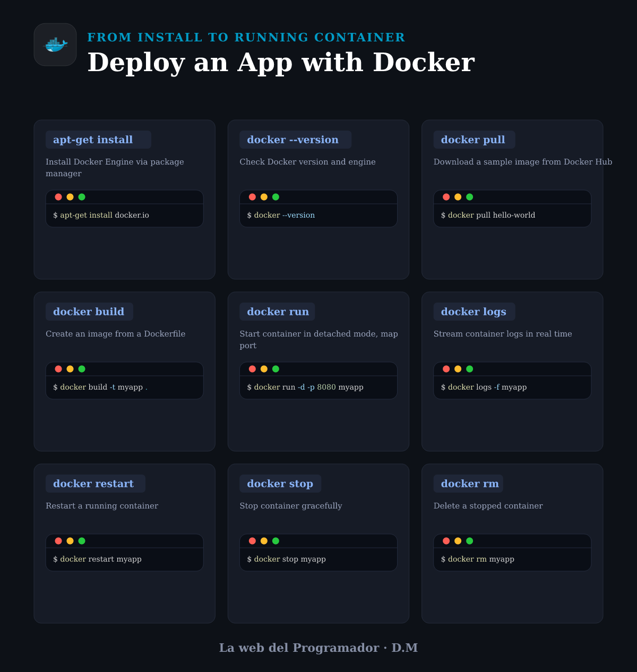Click the yellow dot in docker run terminal

coord(264,369)
